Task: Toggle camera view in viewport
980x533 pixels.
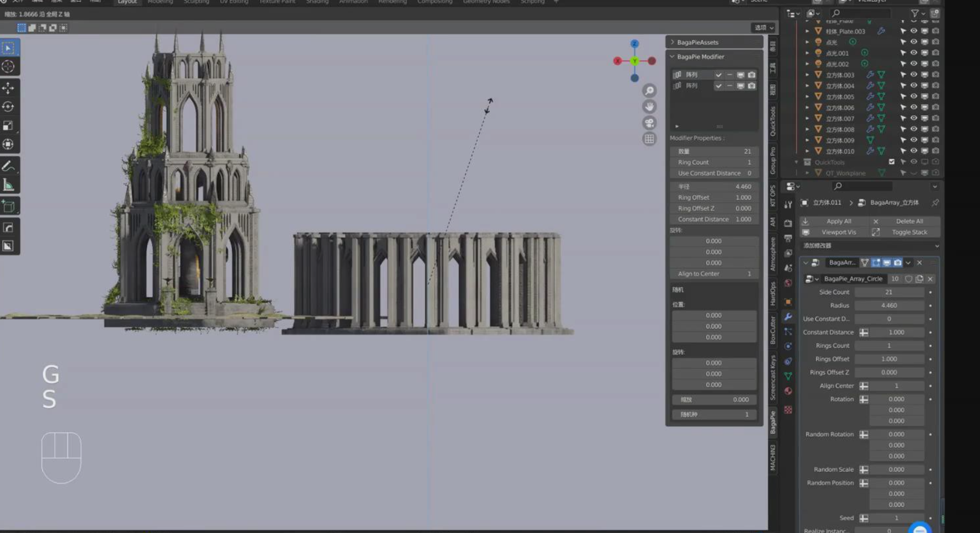Action: pyautogui.click(x=649, y=123)
